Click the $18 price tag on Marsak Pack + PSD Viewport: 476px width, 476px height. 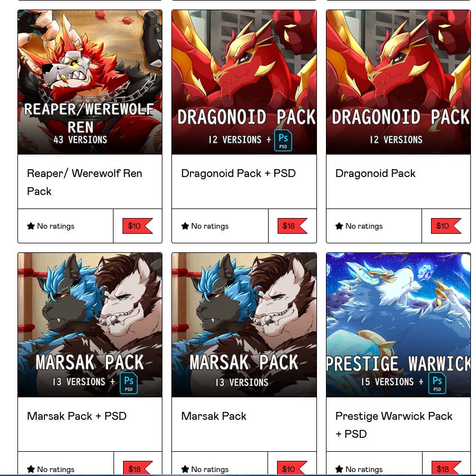(138, 468)
